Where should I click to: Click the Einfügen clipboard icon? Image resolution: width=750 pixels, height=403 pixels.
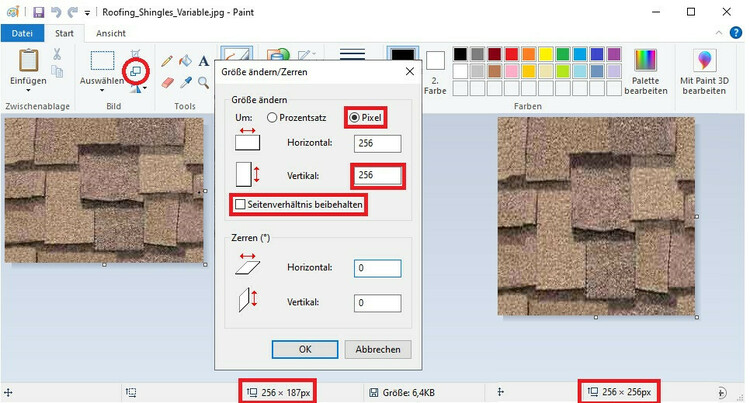(29, 61)
